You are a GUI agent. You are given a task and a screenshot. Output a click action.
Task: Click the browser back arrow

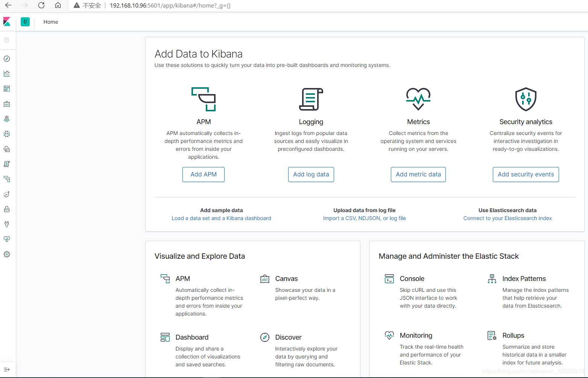(x=8, y=5)
